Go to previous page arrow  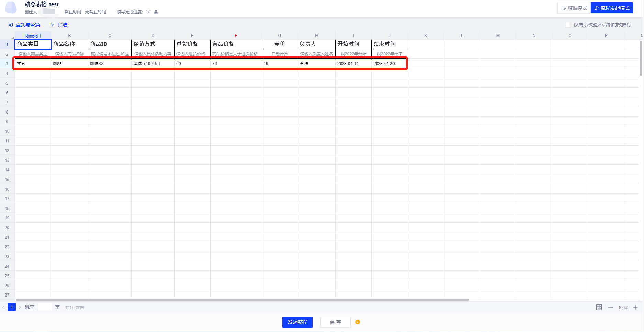coord(3,307)
